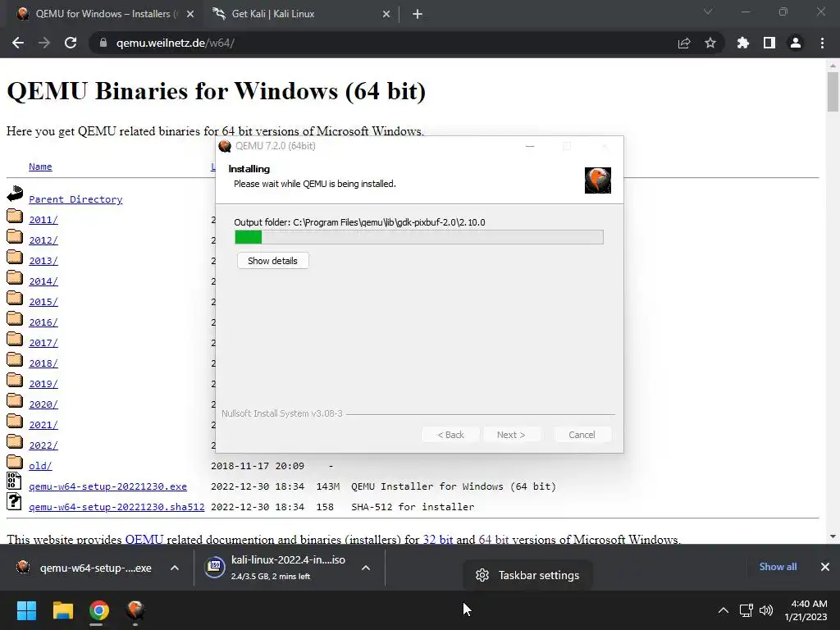Open the 2011/ folder icon

pyautogui.click(x=15, y=216)
